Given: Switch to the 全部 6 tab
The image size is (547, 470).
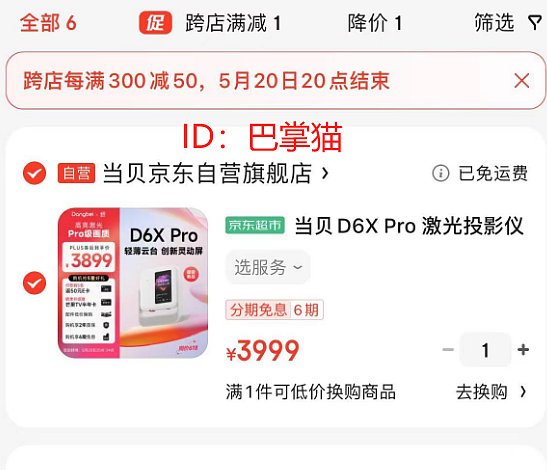Looking at the screenshot, I should [x=48, y=23].
